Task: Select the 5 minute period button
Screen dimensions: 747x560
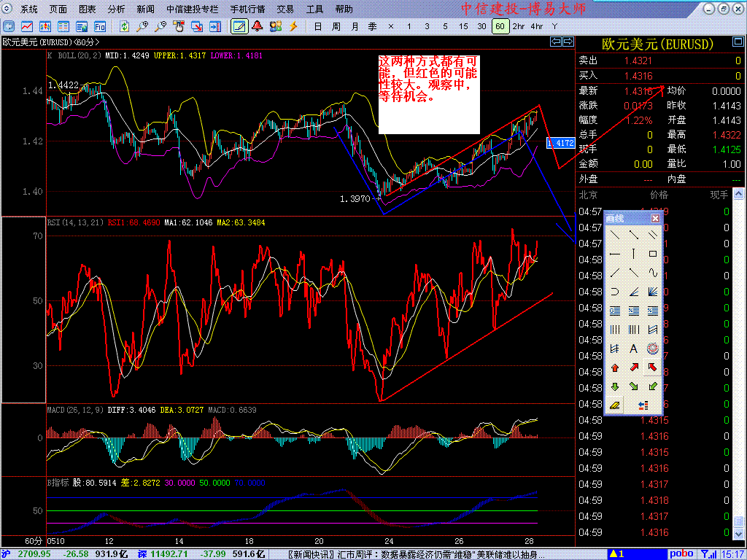Action: tap(445, 27)
